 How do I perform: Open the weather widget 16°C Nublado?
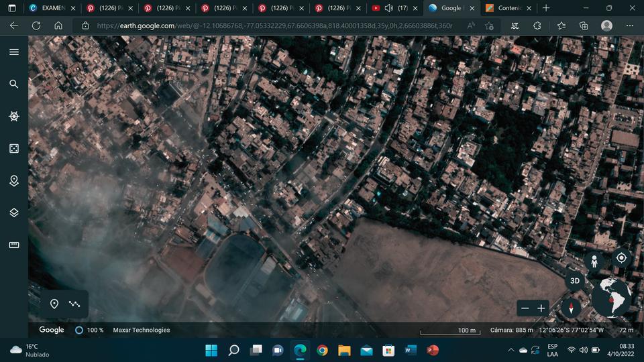tap(30, 350)
